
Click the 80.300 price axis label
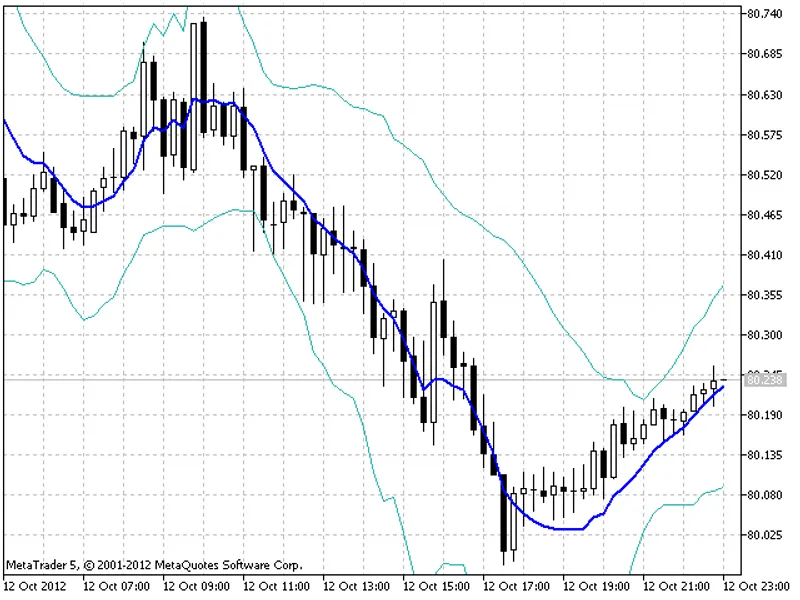(x=764, y=335)
